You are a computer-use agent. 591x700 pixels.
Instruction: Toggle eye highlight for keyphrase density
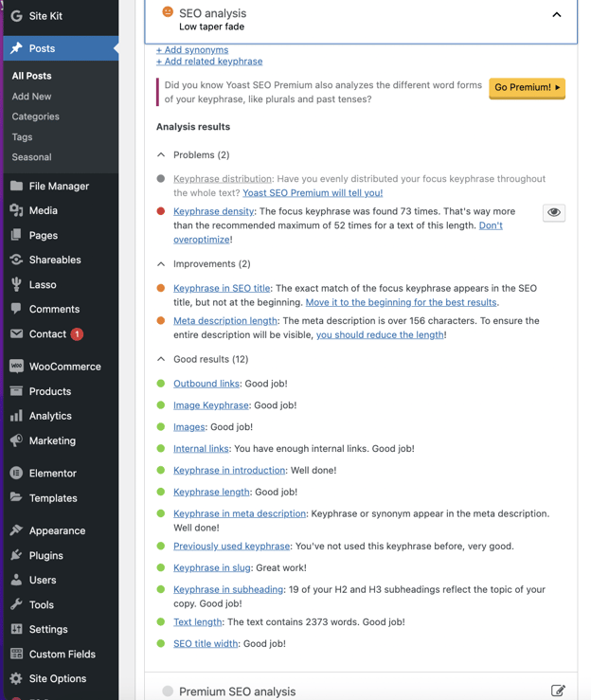(x=554, y=212)
